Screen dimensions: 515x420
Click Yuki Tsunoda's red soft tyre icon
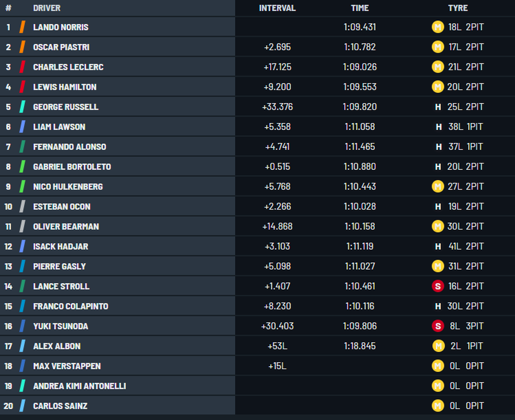[438, 326]
